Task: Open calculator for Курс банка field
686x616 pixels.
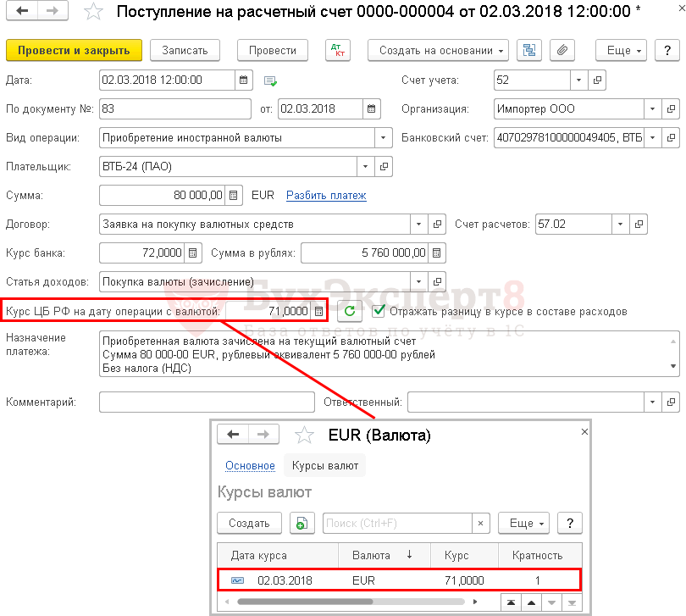Action: pos(193,253)
